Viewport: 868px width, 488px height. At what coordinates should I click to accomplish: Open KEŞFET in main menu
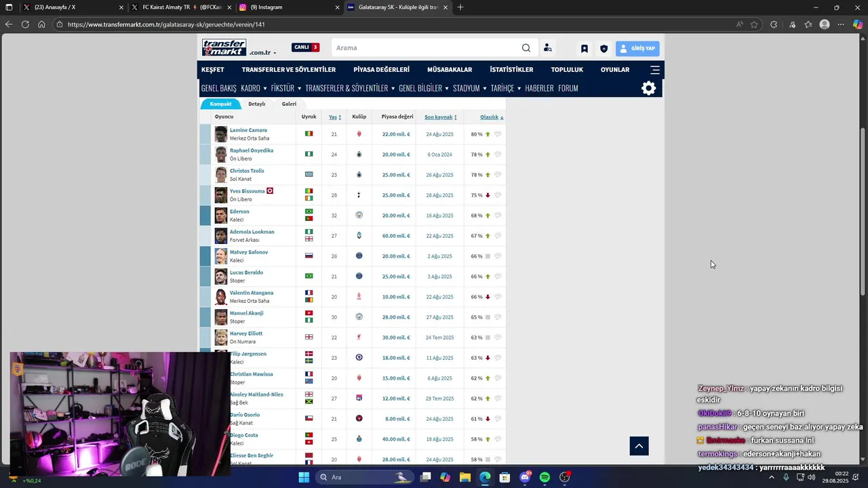[x=213, y=70]
